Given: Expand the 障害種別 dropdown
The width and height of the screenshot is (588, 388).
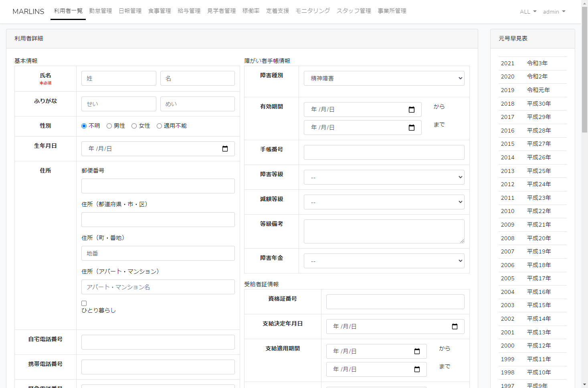Looking at the screenshot, I should click(x=384, y=78).
